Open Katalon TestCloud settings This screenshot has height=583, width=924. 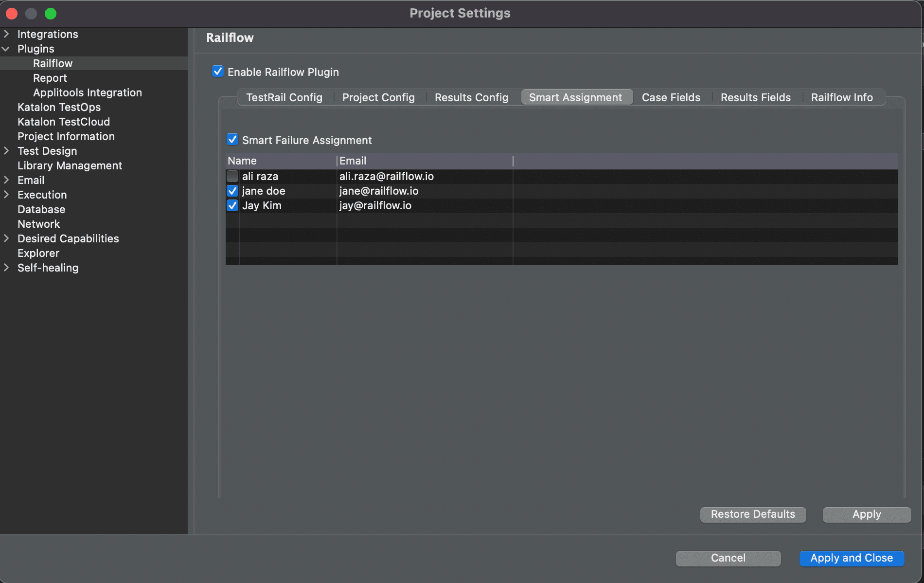[64, 122]
